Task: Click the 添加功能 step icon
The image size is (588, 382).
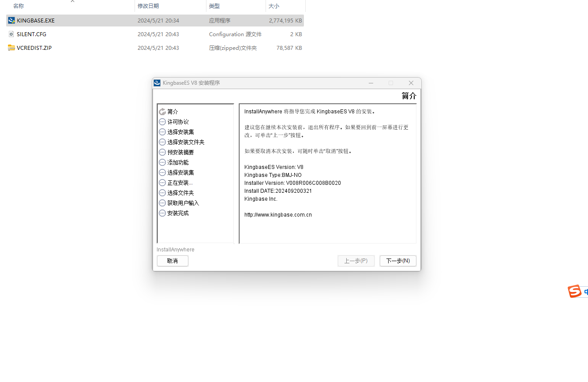Action: pyautogui.click(x=162, y=162)
